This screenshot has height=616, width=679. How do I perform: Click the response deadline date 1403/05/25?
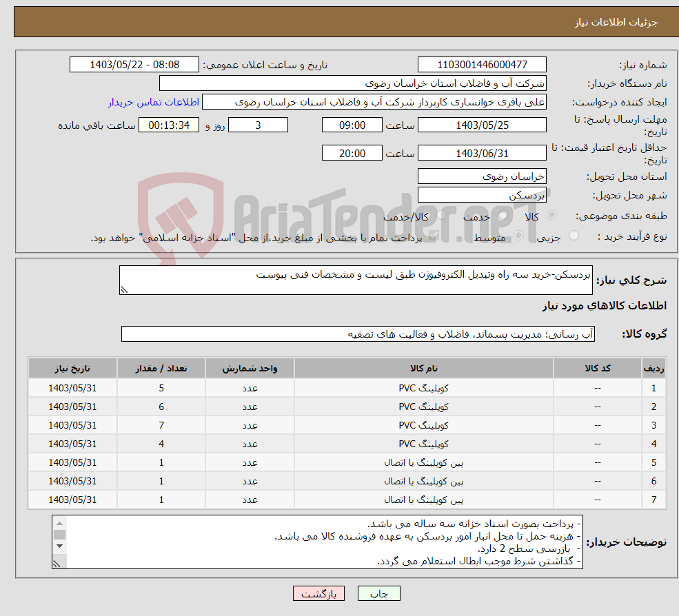coord(482,125)
